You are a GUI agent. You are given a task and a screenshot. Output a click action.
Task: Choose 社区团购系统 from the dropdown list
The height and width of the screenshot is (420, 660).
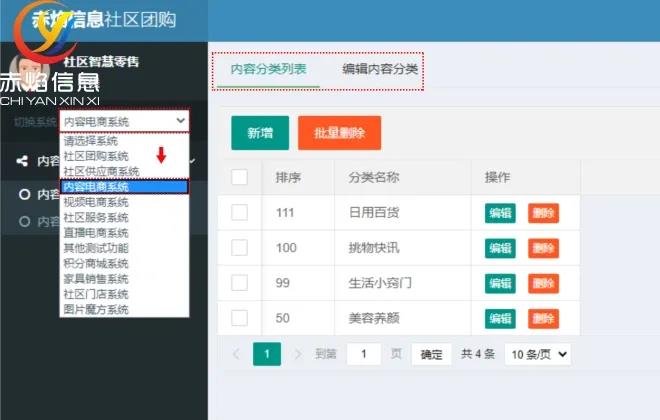click(96, 156)
